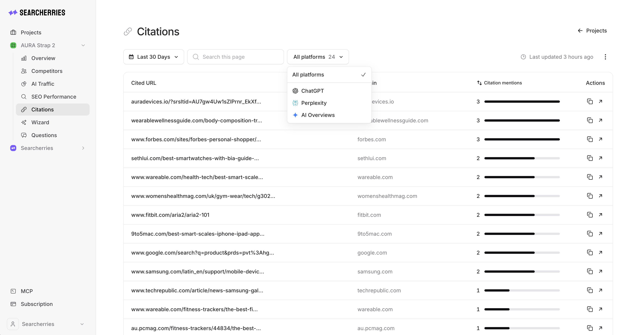Click the www.fitbit.com/aria2/aria2-101 URL

click(x=170, y=215)
